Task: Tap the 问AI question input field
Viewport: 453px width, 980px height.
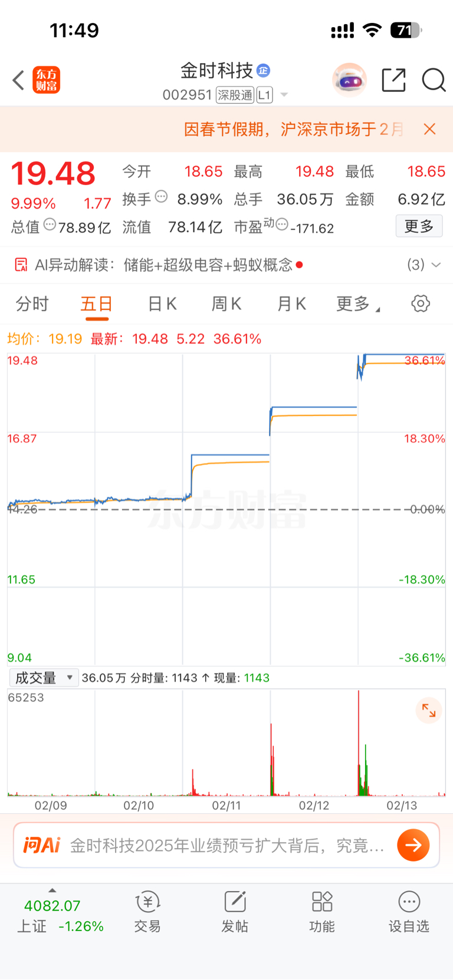Action: point(227,846)
